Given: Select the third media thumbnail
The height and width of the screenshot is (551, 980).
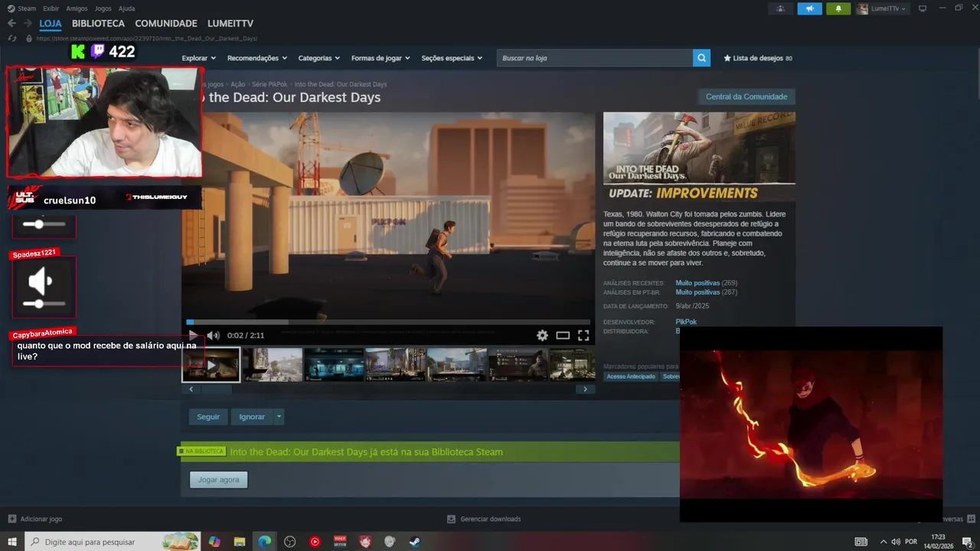Looking at the screenshot, I should pos(334,364).
